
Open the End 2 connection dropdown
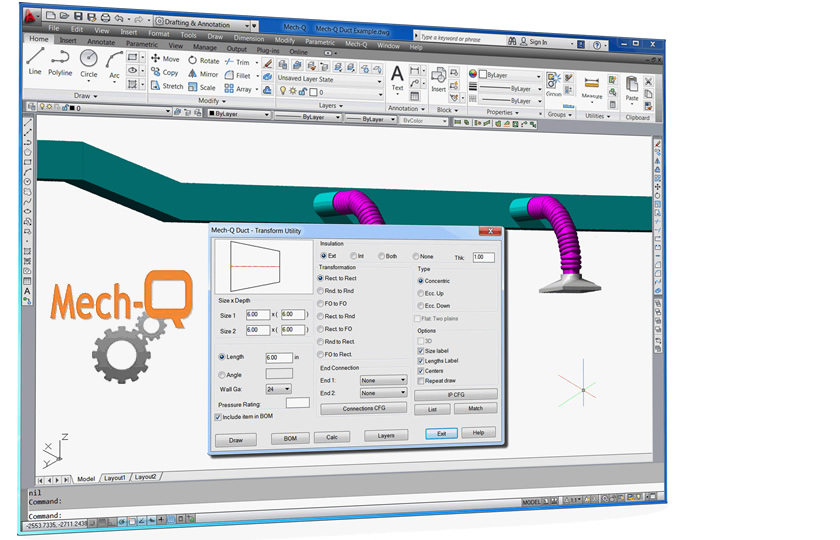(383, 393)
